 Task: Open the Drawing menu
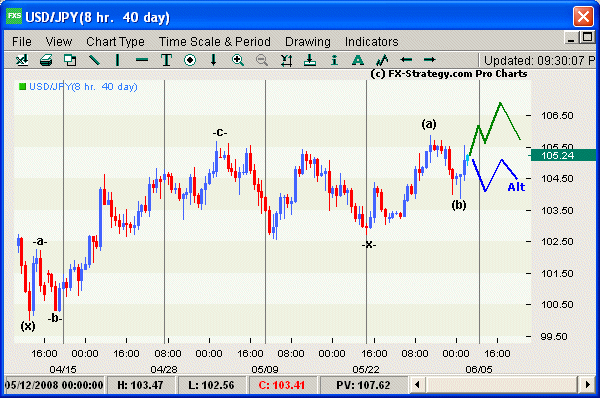(x=308, y=42)
